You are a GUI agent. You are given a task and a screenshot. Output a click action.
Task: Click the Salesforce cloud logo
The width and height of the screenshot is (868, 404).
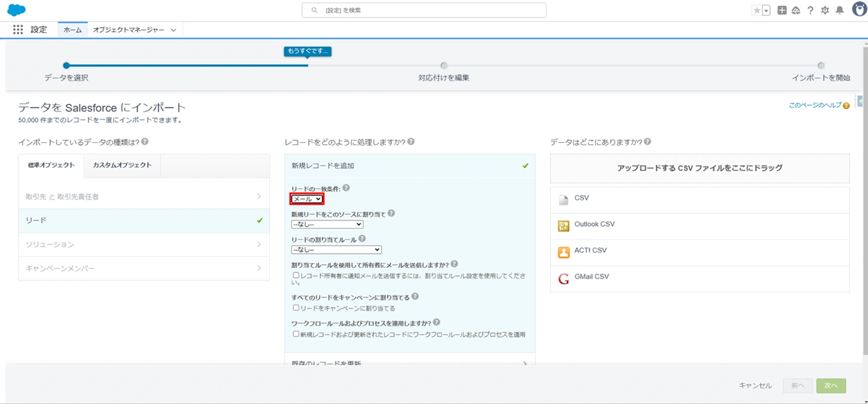pyautogui.click(x=16, y=10)
